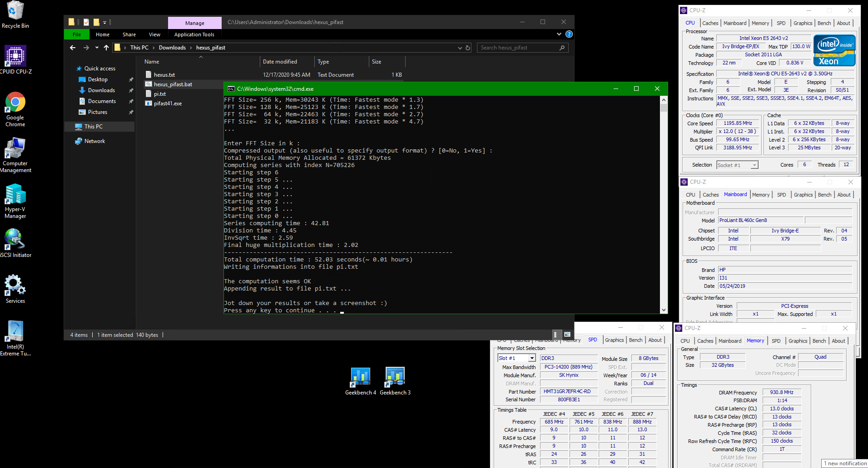Open Desktop in the navigation pane
The width and height of the screenshot is (868, 468).
point(98,79)
